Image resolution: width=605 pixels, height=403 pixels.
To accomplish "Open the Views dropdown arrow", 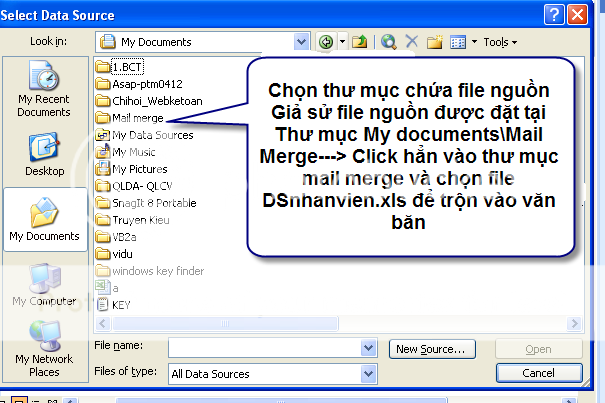I will pos(475,42).
